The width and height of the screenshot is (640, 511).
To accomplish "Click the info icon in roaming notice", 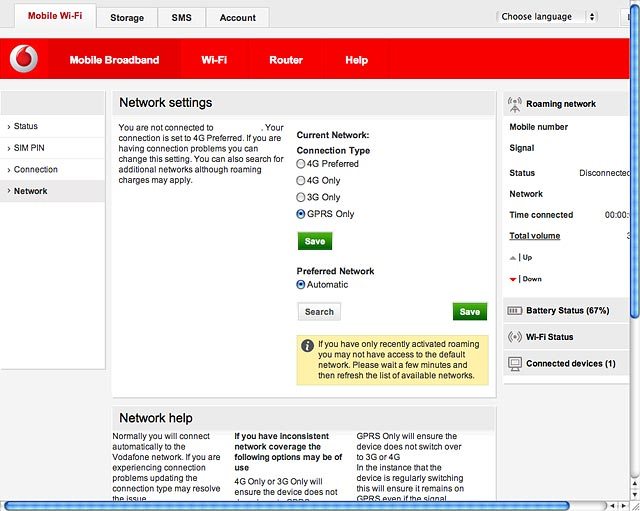I will click(307, 346).
